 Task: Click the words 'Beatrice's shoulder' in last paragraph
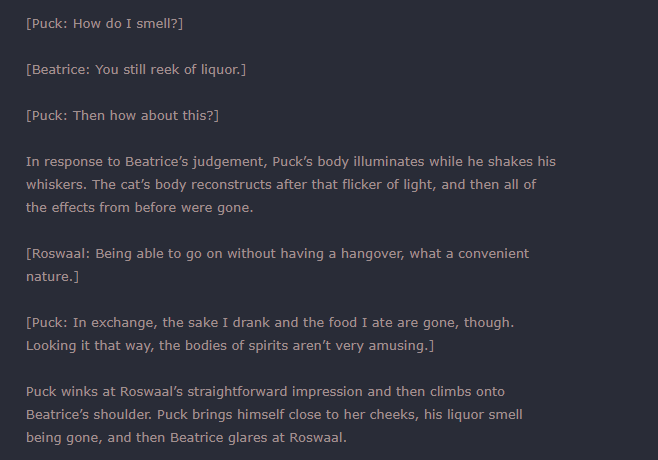pyautogui.click(x=89, y=415)
